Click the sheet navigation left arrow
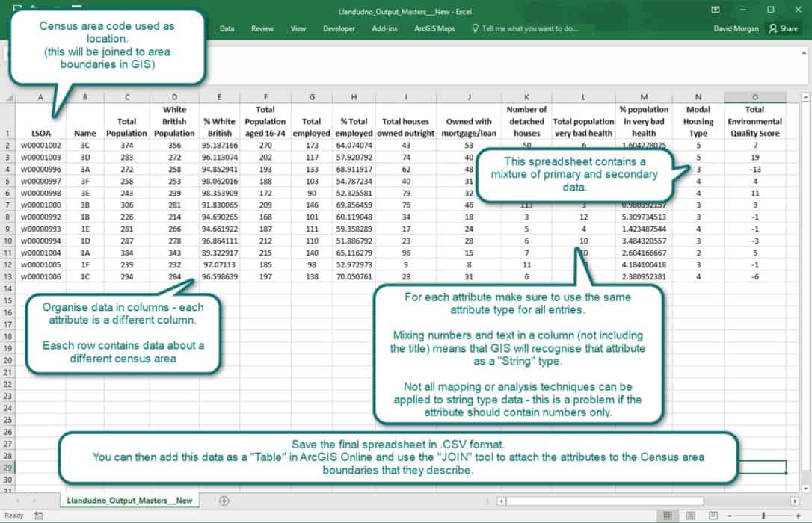Screen dimensions: 812x523 click(x=16, y=500)
